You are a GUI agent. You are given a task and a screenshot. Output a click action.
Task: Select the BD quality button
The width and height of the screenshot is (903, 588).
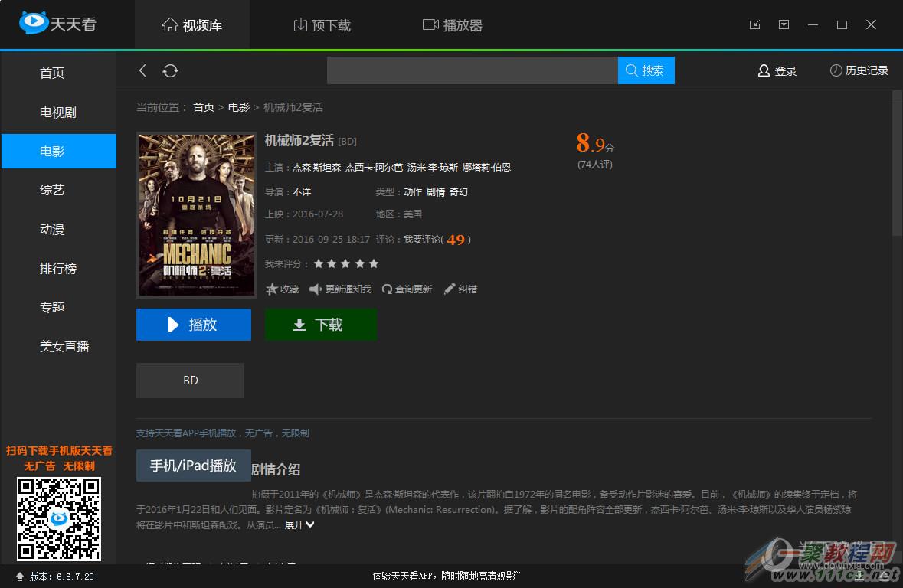tap(190, 380)
